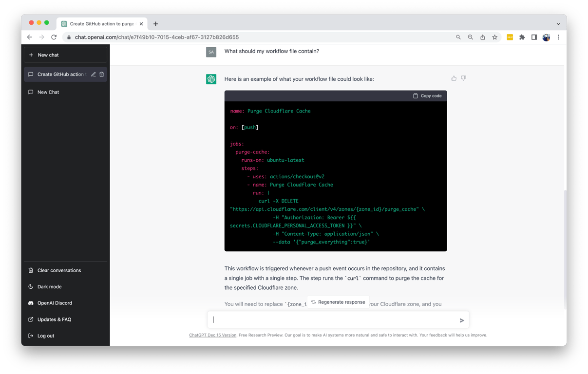Screen dimensions: 588x374
Task: Reload the page with the refresh icon
Action: point(54,37)
